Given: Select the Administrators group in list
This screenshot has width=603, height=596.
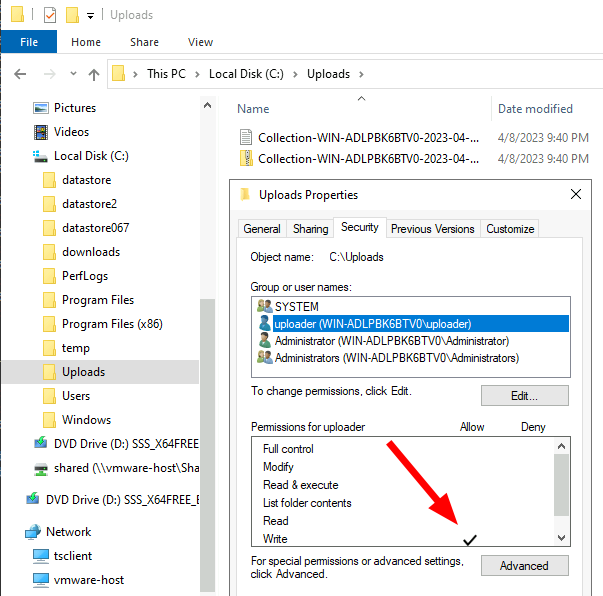Looking at the screenshot, I should (x=396, y=357).
